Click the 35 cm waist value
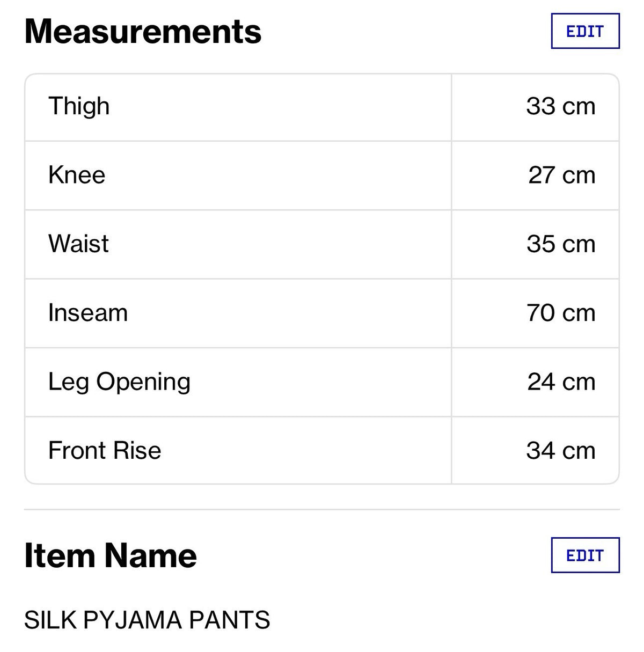The image size is (644, 652). (x=561, y=244)
